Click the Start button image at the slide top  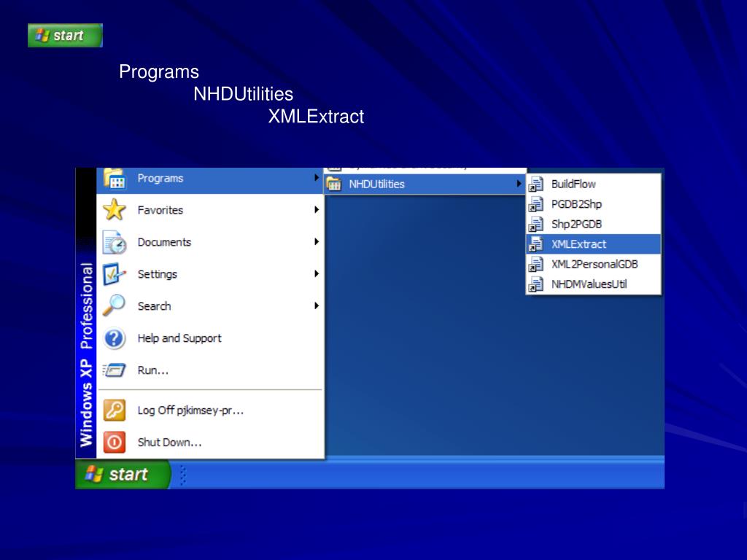(x=65, y=35)
